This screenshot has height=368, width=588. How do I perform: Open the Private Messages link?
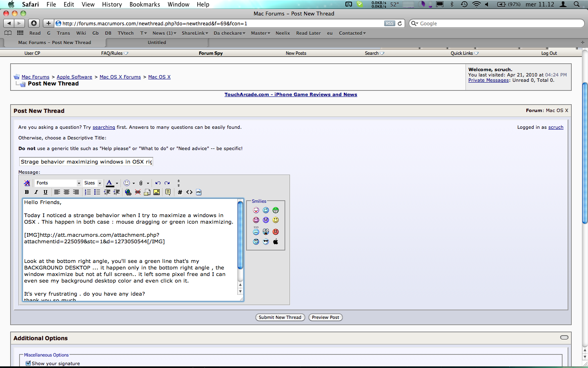(x=488, y=80)
